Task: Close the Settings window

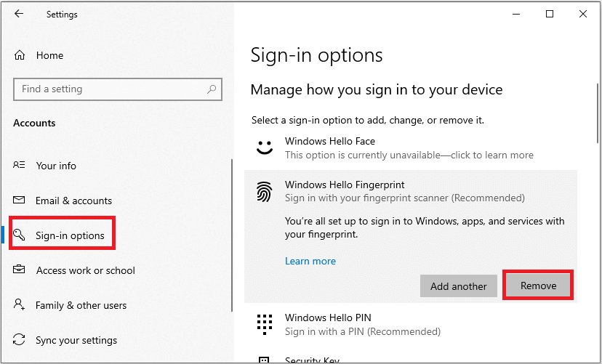Action: point(583,15)
